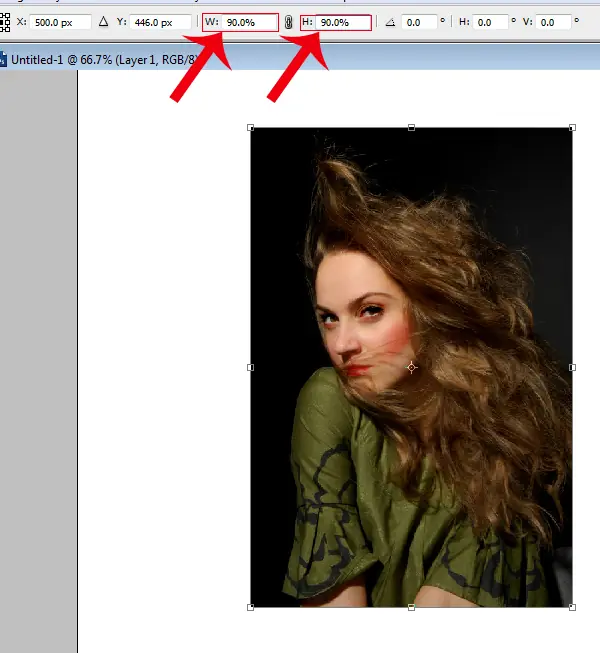Edit the horizontal skew H field

point(490,22)
